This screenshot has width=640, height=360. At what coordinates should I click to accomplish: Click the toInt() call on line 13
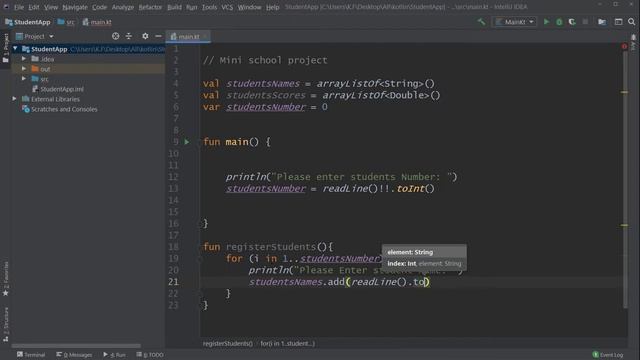tap(416, 189)
